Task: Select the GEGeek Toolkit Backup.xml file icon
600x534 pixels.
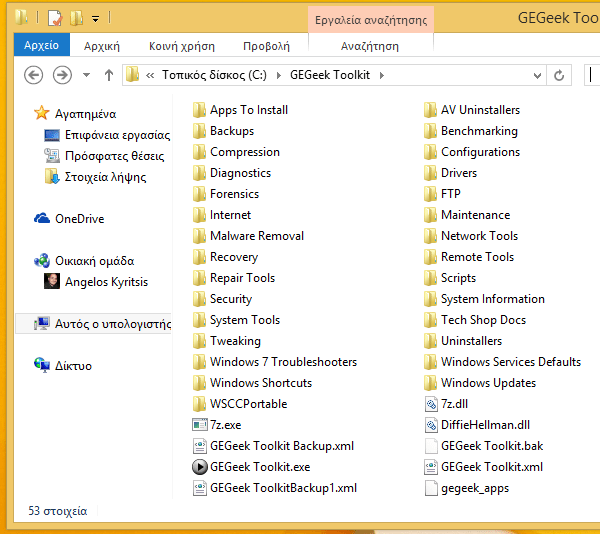Action: pos(199,446)
